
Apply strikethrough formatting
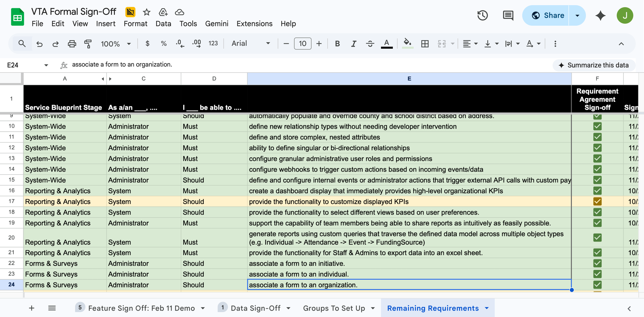click(370, 44)
